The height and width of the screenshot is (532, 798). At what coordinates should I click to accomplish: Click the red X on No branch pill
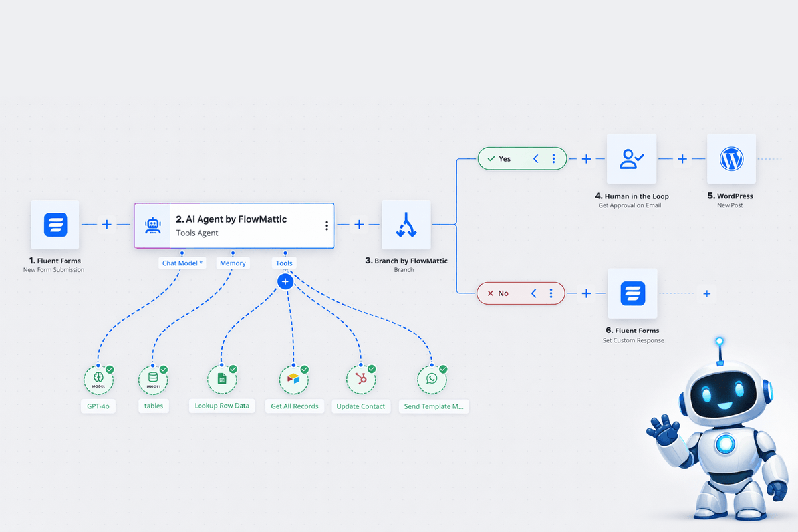[491, 293]
